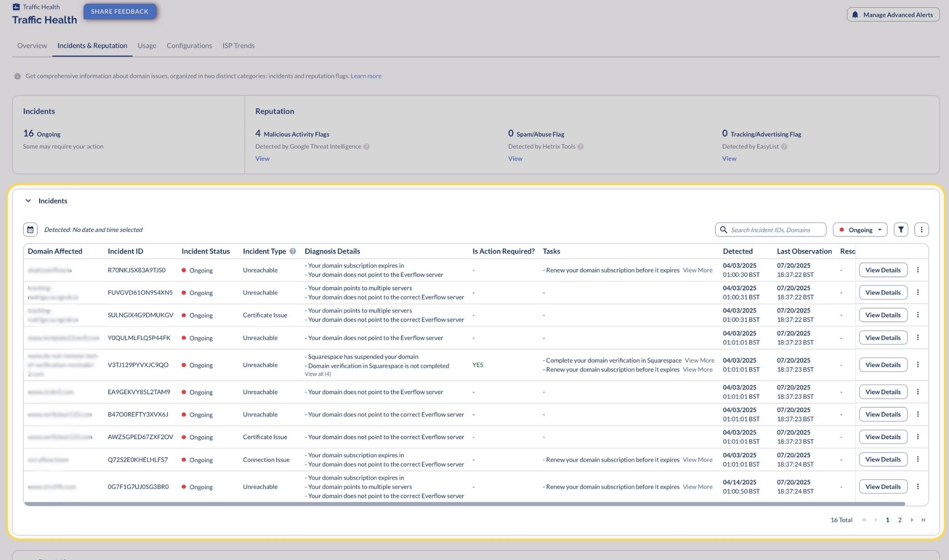949x560 pixels.
Task: Click the bell icon in Manage Advanced Alerts
Action: [x=855, y=15]
